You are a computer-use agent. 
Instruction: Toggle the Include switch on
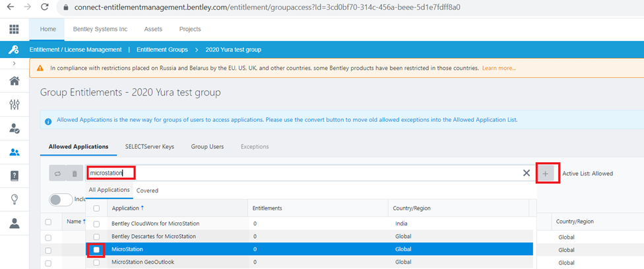click(x=60, y=198)
